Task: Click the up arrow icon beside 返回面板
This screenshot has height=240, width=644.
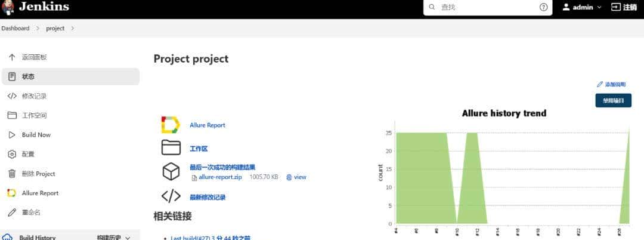Action: 12,57
